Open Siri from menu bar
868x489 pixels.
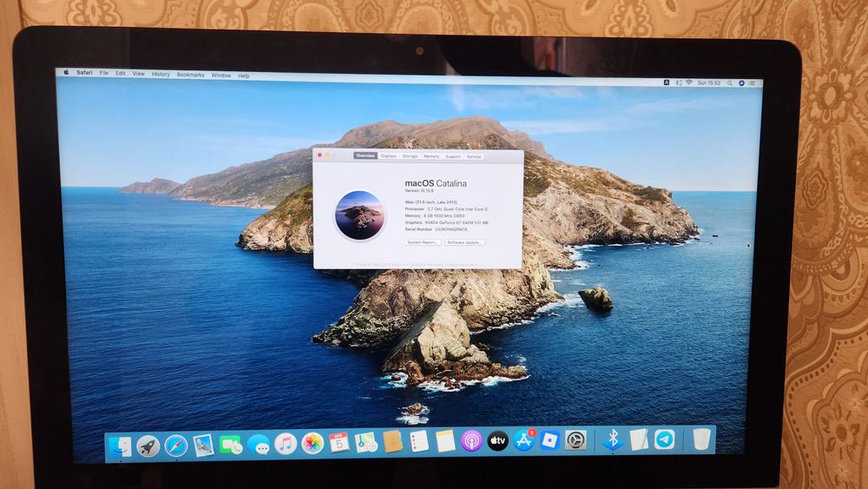(x=741, y=83)
